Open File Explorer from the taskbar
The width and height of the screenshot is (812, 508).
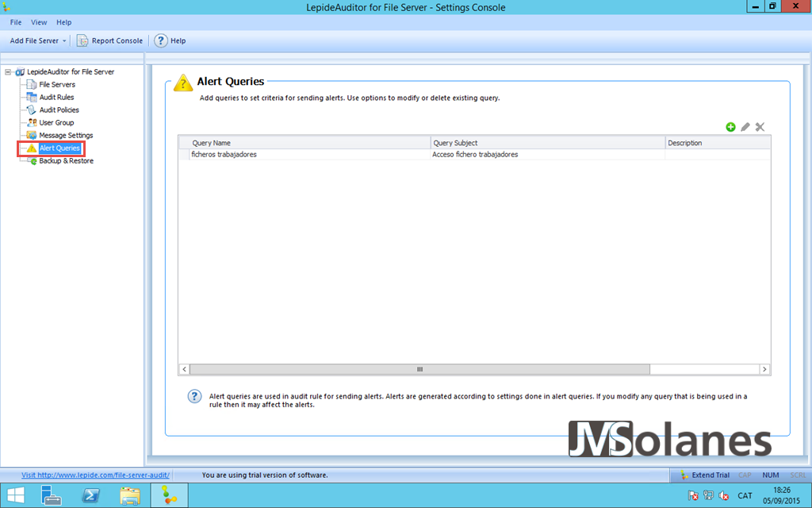[129, 495]
